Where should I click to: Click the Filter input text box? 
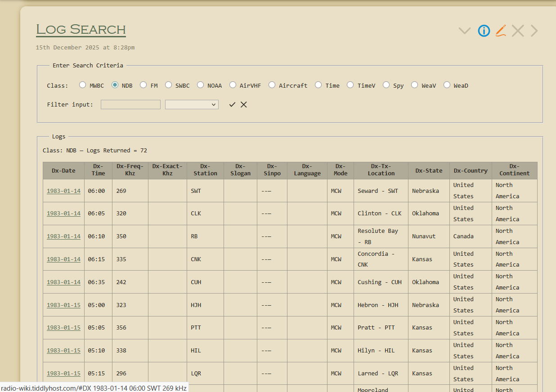pos(130,104)
